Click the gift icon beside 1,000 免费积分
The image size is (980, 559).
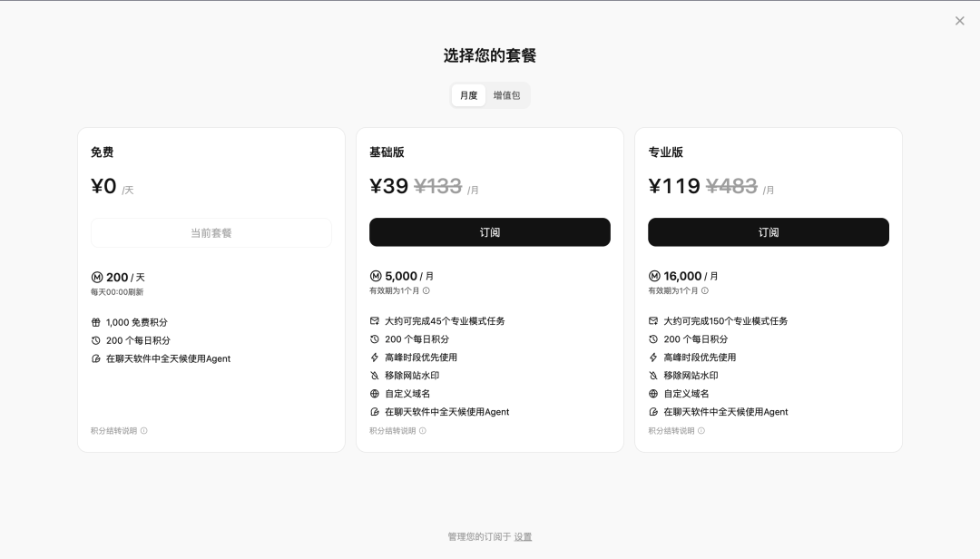[96, 322]
